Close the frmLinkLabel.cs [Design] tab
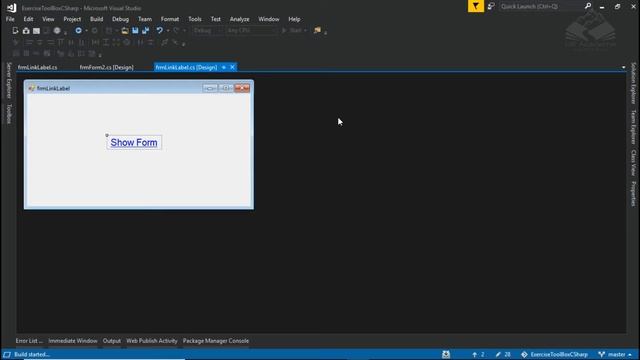The width and height of the screenshot is (640, 360). click(x=232, y=67)
